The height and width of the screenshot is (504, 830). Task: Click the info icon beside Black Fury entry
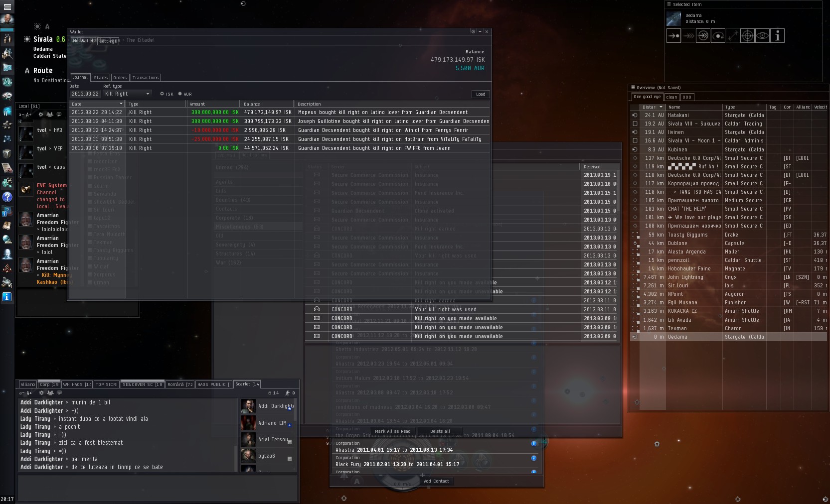coord(534,458)
